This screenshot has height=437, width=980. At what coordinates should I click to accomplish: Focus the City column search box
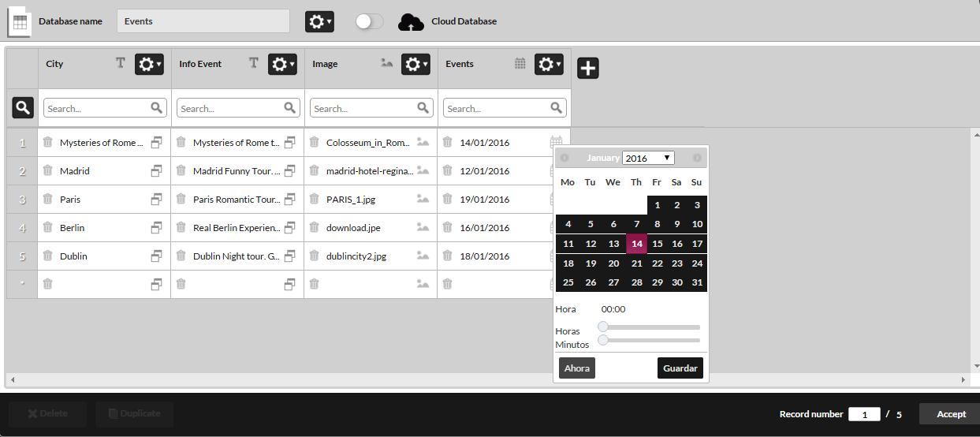(105, 108)
